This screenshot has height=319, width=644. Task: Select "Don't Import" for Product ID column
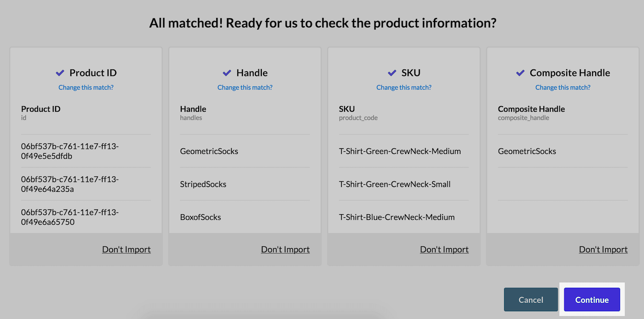(126, 249)
